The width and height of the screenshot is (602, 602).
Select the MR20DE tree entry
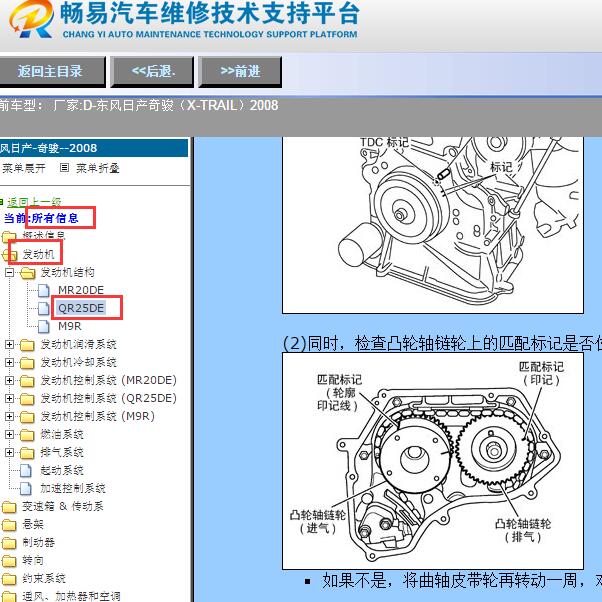(81, 290)
